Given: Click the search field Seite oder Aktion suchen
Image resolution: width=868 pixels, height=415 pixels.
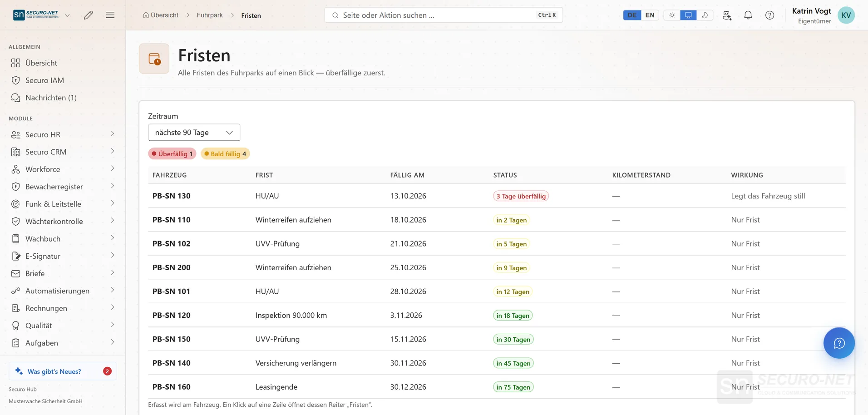Looking at the screenshot, I should [444, 15].
